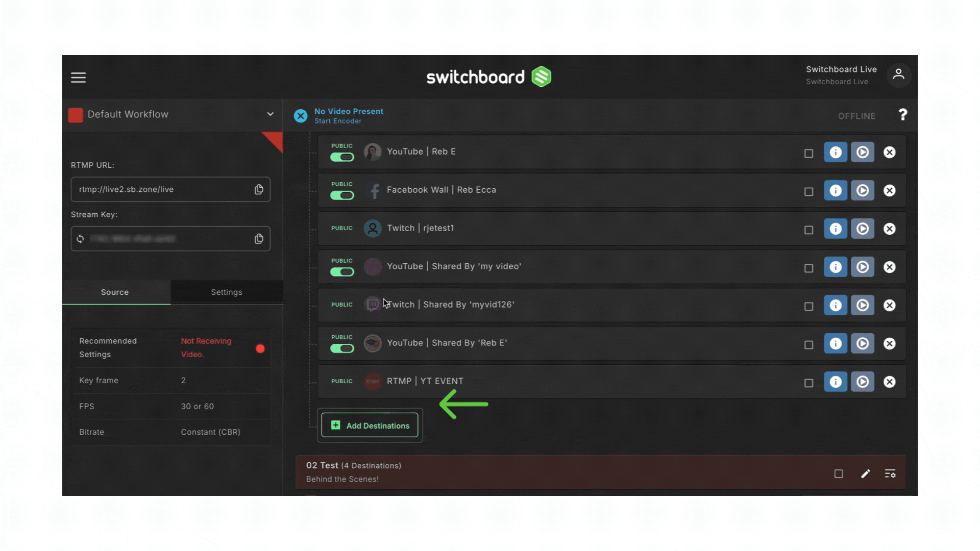Regenerate the stream key with refresh icon

80,239
